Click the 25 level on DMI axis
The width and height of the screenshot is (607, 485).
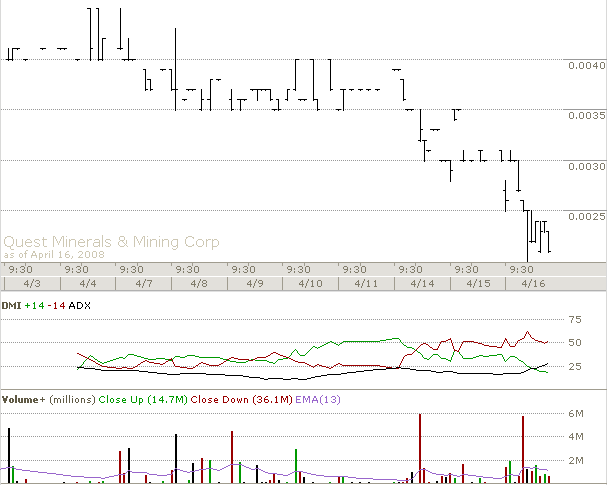pyautogui.click(x=575, y=366)
